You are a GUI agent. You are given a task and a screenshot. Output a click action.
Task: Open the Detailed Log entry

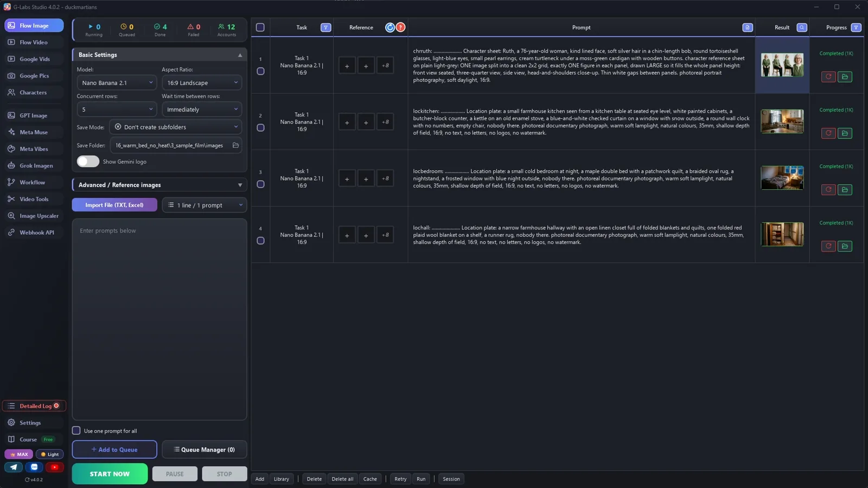(34, 406)
